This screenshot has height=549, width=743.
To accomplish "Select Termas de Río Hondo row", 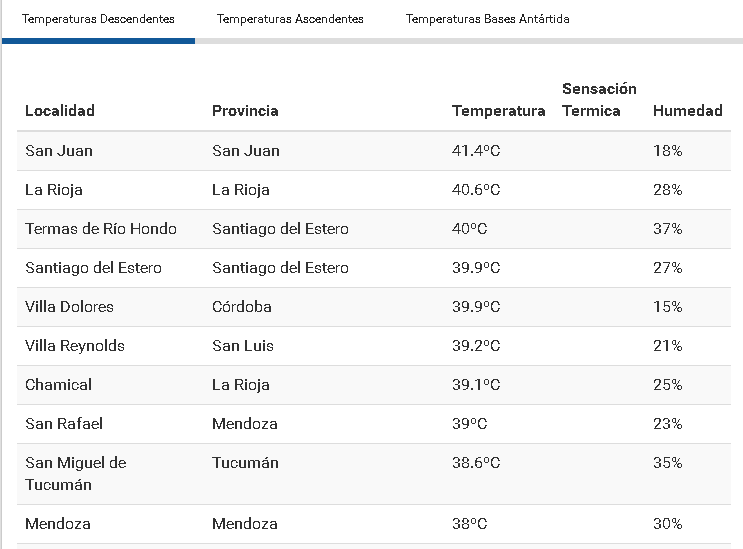I will tap(101, 229).
